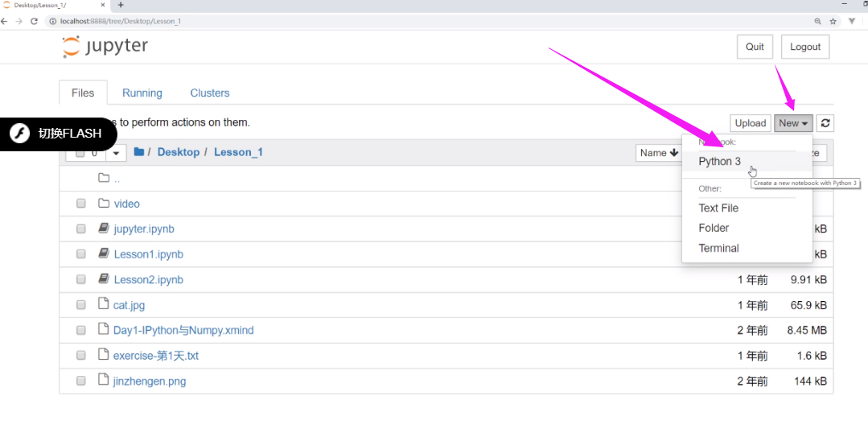
Task: Open the video folder
Action: 127,204
